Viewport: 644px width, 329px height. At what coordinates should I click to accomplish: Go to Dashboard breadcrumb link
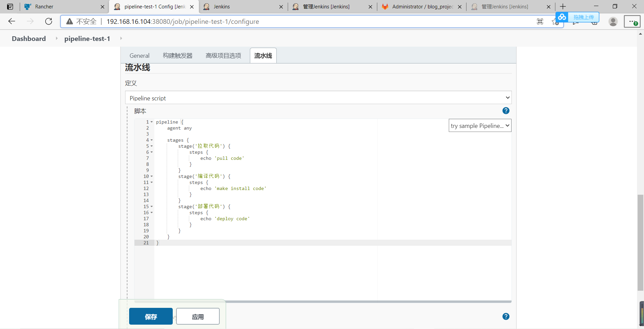pos(29,39)
